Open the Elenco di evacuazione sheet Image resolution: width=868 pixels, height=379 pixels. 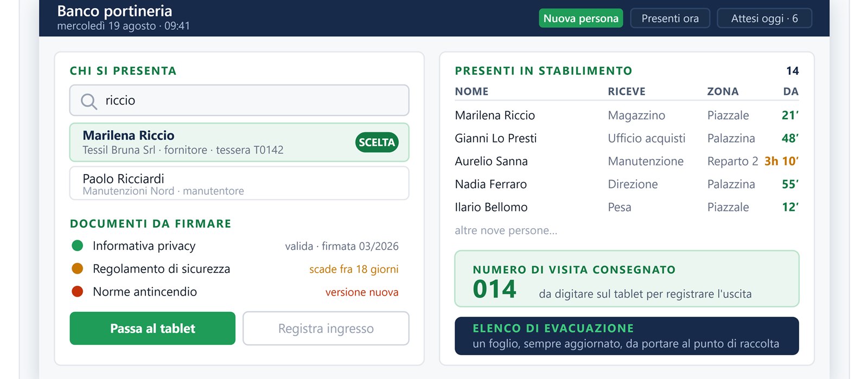click(627, 336)
